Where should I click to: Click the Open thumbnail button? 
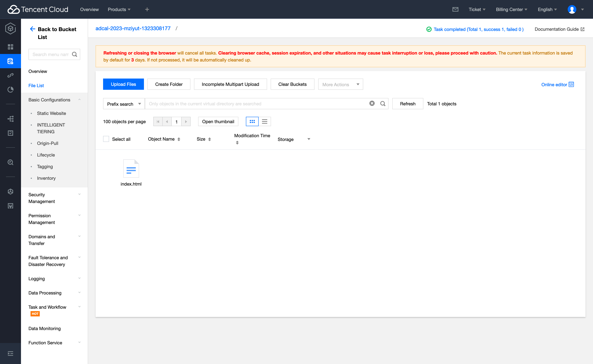pyautogui.click(x=218, y=122)
